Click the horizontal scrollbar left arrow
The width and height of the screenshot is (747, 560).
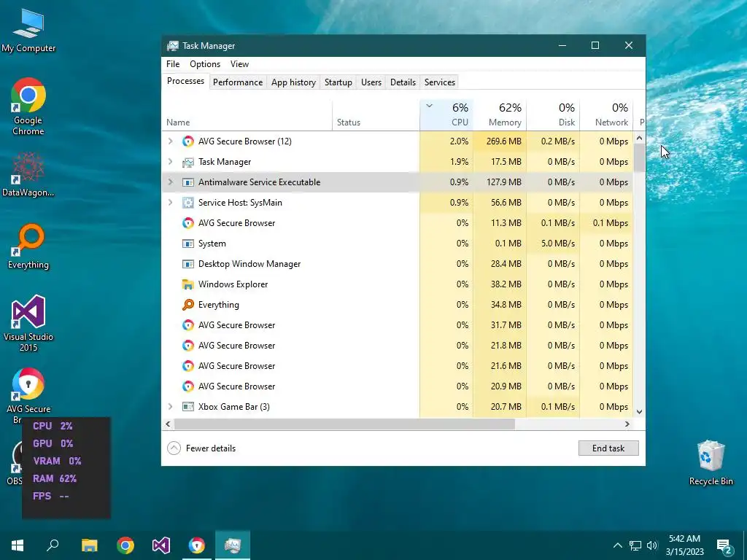coord(168,424)
